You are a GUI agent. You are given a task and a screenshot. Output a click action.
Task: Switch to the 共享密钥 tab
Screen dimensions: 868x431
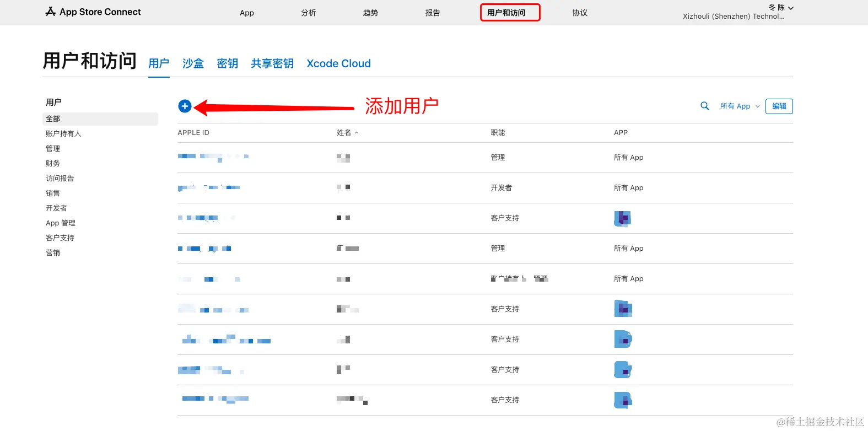point(272,63)
